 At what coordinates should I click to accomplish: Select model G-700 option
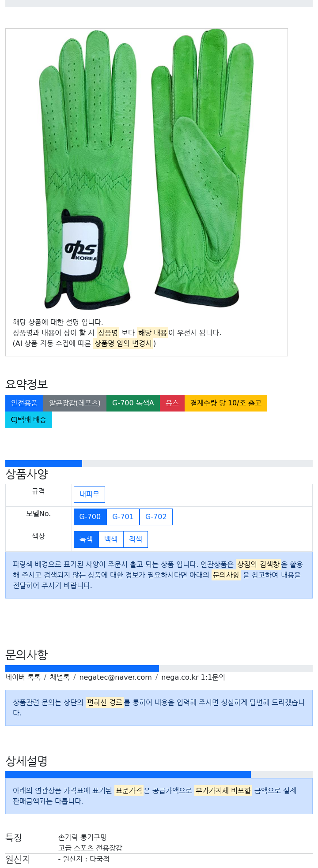click(x=90, y=517)
